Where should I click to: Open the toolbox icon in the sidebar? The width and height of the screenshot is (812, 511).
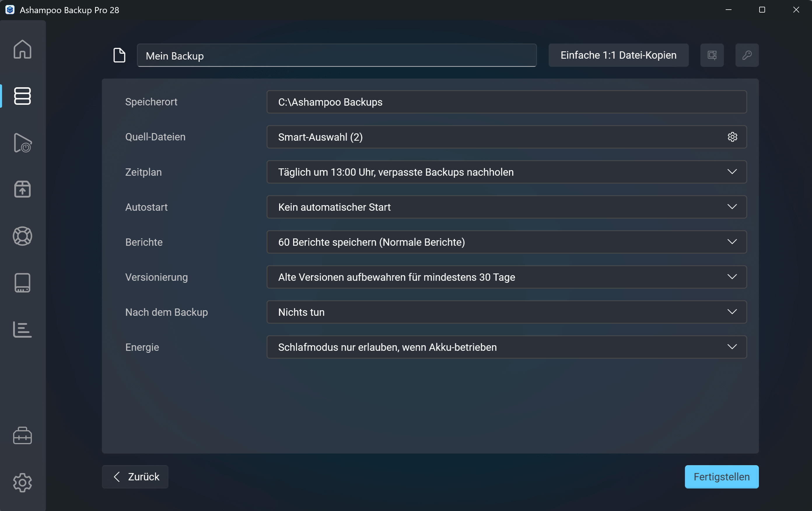click(22, 435)
